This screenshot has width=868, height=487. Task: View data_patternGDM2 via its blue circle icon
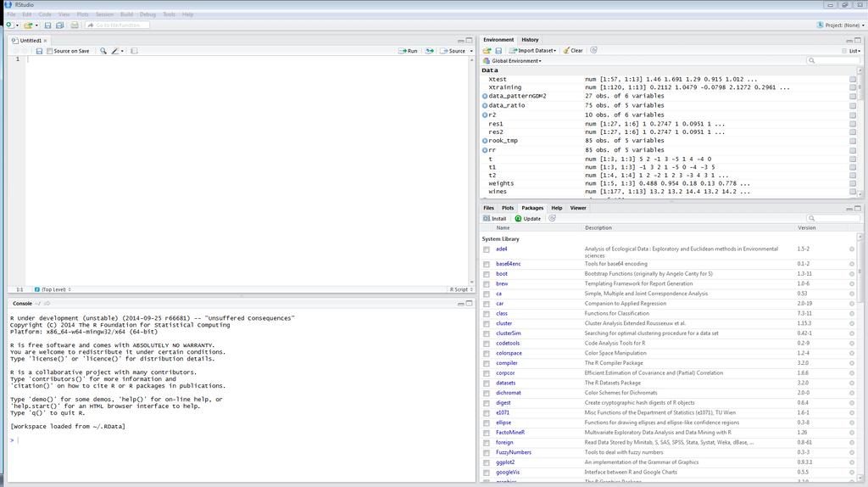(x=485, y=96)
